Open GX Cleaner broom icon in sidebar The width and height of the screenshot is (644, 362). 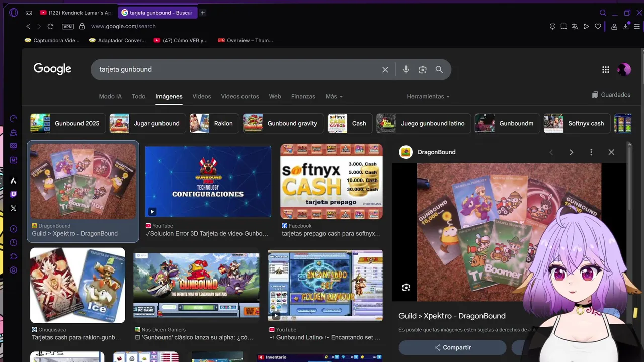14,133
